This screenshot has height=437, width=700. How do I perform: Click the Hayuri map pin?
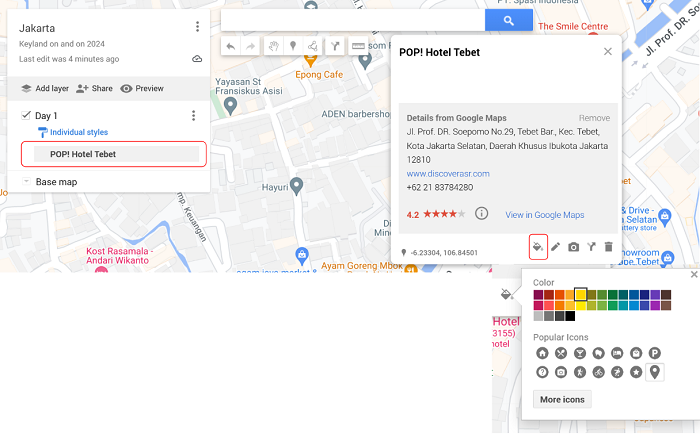click(x=296, y=186)
